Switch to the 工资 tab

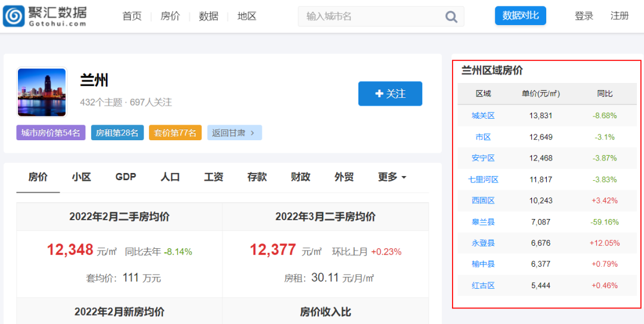coord(213,177)
